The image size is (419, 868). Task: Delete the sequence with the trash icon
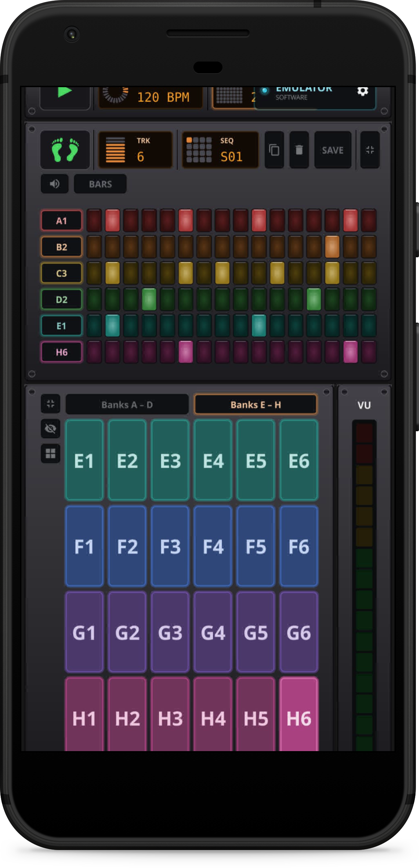299,150
